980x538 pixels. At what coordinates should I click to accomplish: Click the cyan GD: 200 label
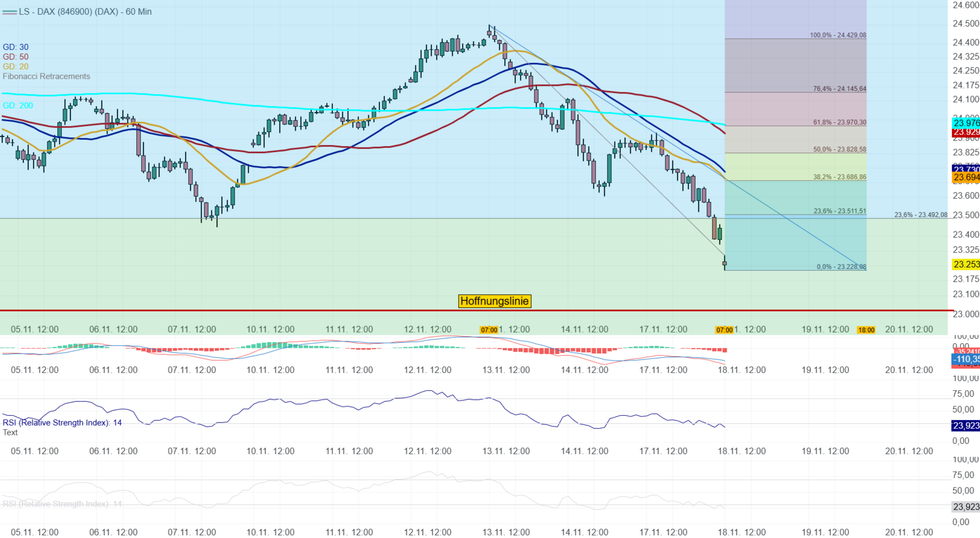(18, 105)
